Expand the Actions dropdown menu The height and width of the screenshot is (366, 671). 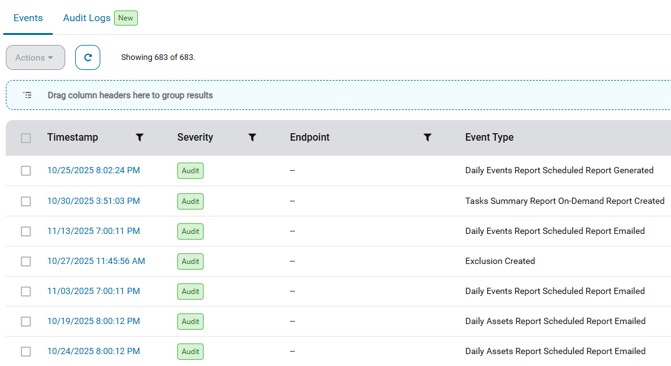35,57
